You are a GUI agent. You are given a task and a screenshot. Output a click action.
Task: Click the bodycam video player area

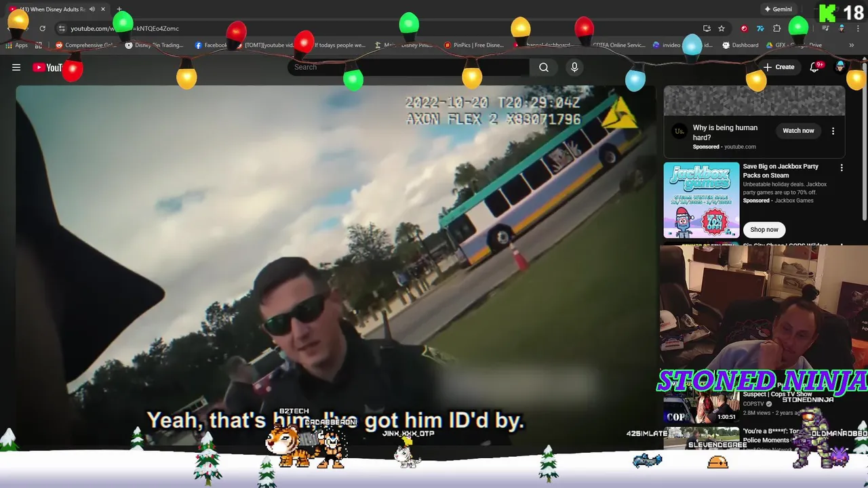point(335,264)
